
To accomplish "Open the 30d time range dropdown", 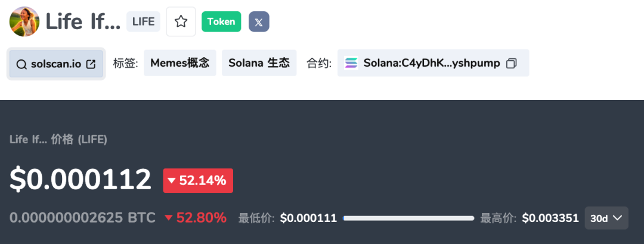I will tap(606, 218).
